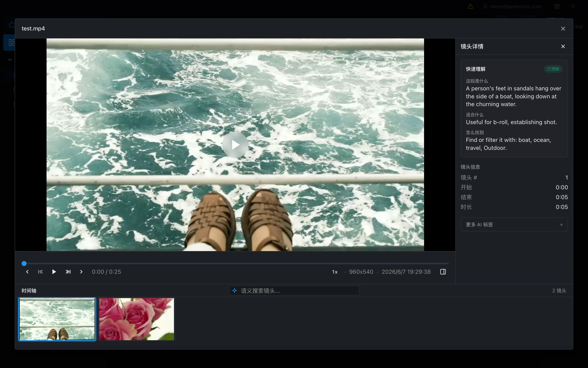Click the 0:00 / 0:25 time readout
The width and height of the screenshot is (588, 368).
click(x=106, y=272)
